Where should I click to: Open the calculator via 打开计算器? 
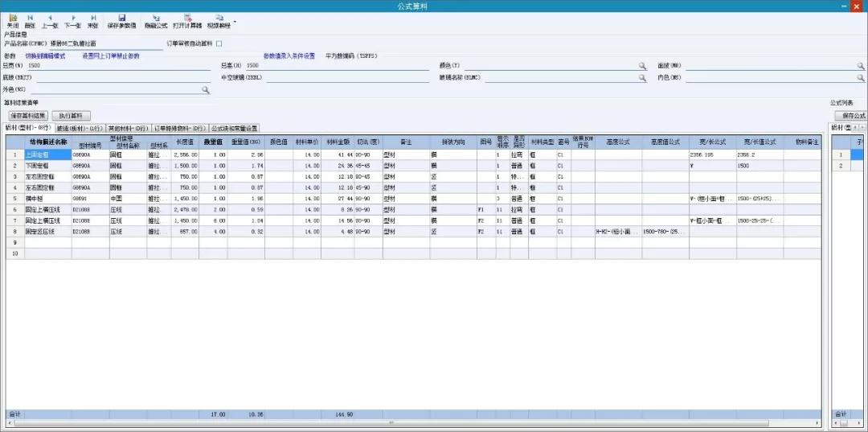coord(187,22)
